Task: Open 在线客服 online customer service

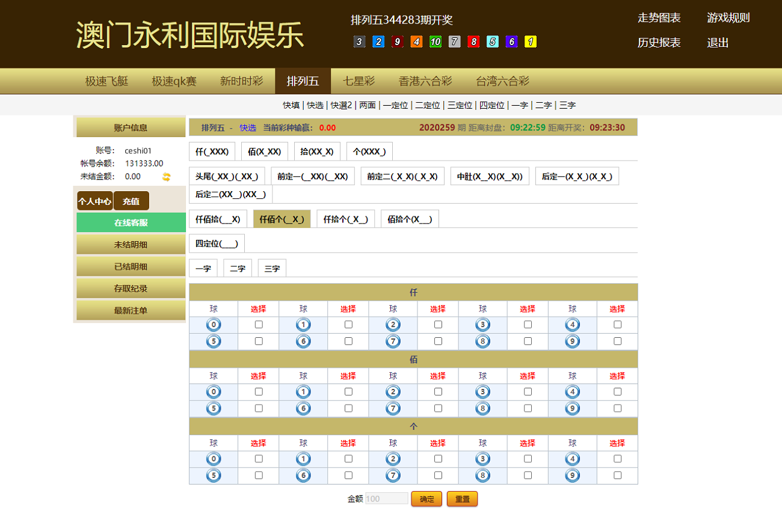Action: [131, 222]
